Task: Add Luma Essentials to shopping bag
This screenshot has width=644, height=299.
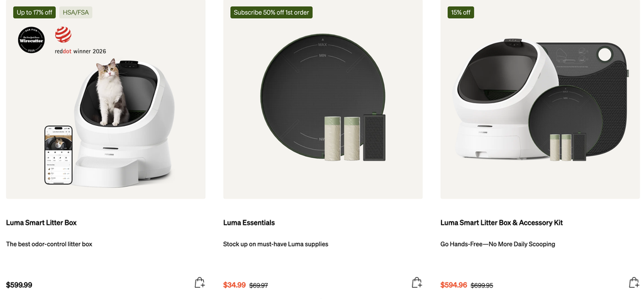Action: point(417,283)
